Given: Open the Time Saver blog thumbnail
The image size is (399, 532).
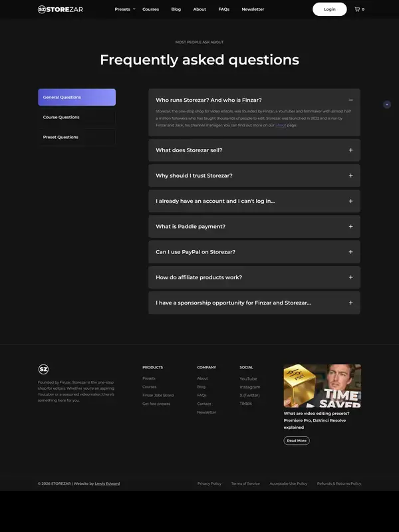Looking at the screenshot, I should tap(323, 386).
